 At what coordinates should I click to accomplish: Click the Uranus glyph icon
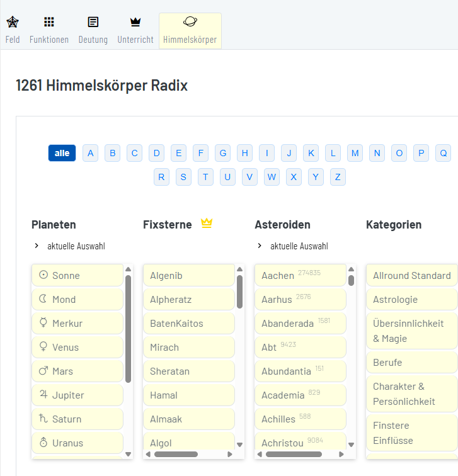pyautogui.click(x=43, y=442)
